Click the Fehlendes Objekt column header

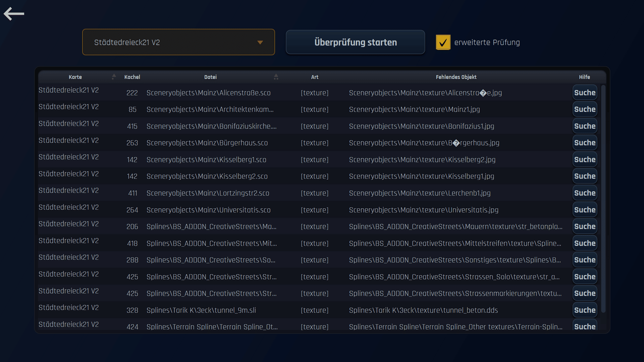point(456,77)
